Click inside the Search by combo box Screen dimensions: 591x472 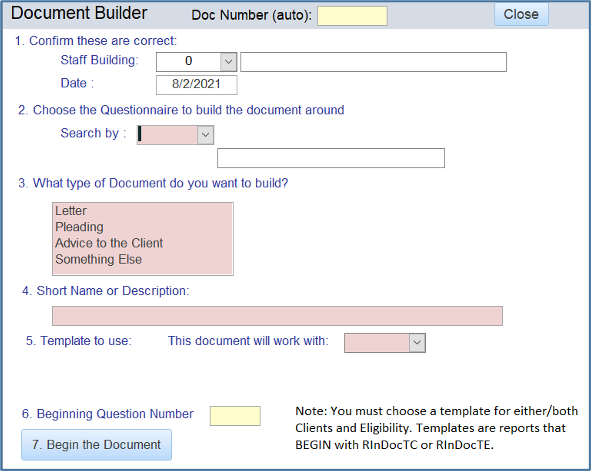(x=167, y=135)
